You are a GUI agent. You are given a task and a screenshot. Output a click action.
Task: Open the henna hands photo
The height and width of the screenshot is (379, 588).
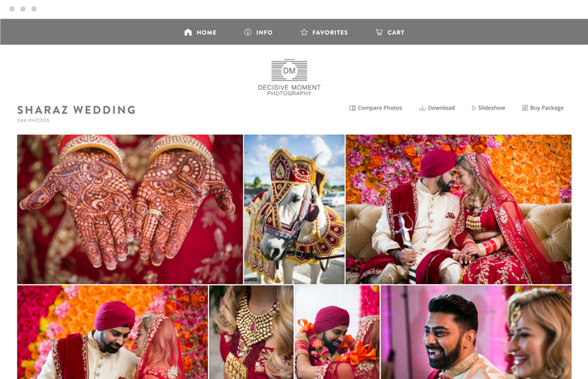point(129,209)
